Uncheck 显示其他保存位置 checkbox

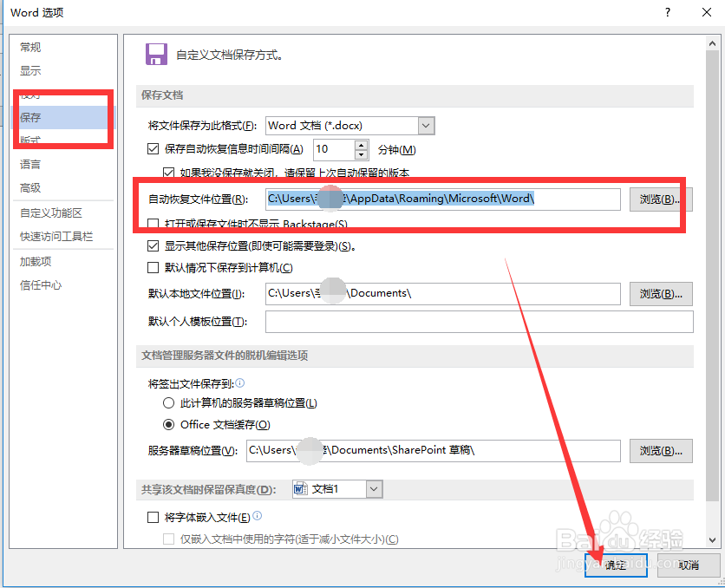(x=153, y=245)
